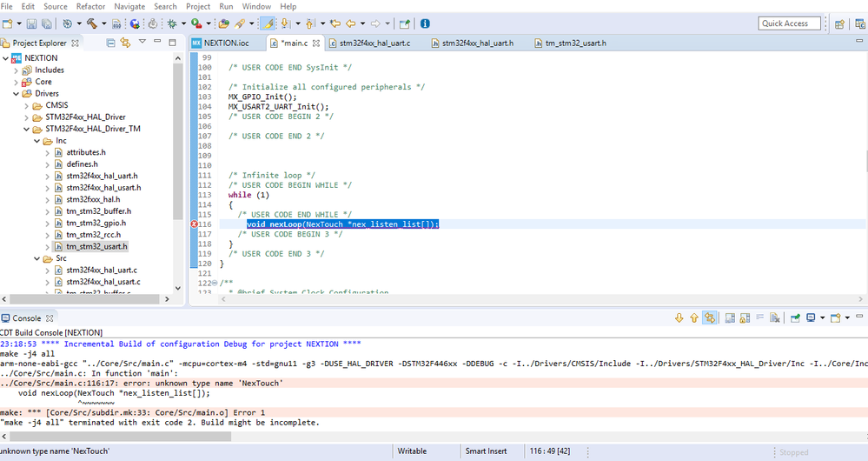Viewport: 868px width, 461px height.
Task: Open the Project Explorer view menu dropdown
Action: click(x=144, y=43)
